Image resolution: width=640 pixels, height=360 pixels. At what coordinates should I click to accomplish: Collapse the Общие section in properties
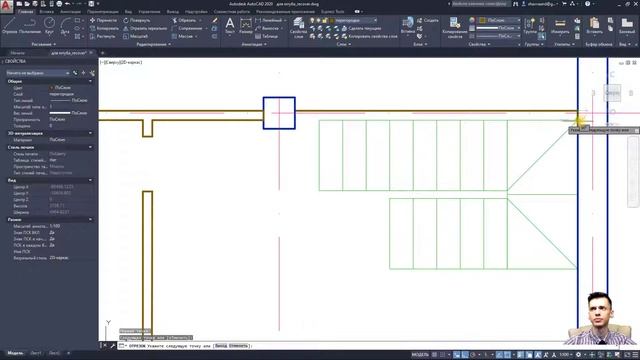point(90,81)
